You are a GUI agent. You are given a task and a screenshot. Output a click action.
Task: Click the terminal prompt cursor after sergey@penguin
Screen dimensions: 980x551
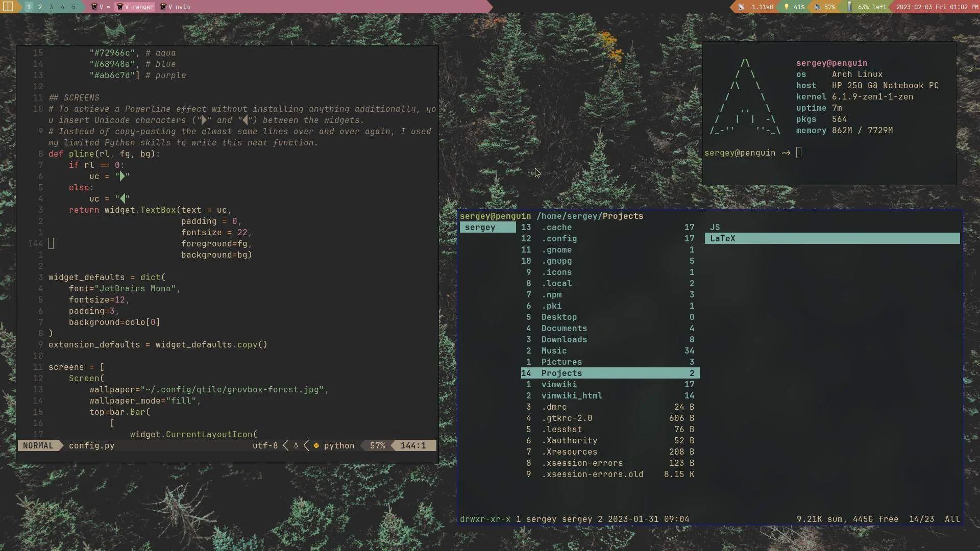point(799,153)
